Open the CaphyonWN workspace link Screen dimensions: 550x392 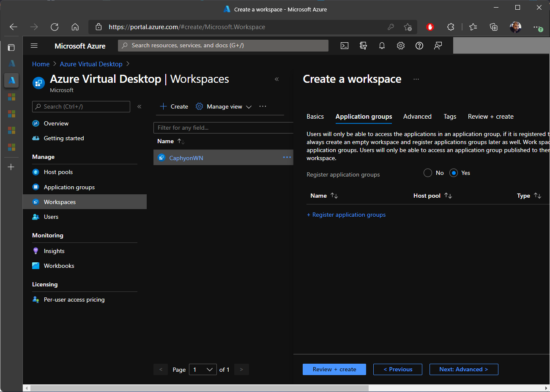[186, 158]
